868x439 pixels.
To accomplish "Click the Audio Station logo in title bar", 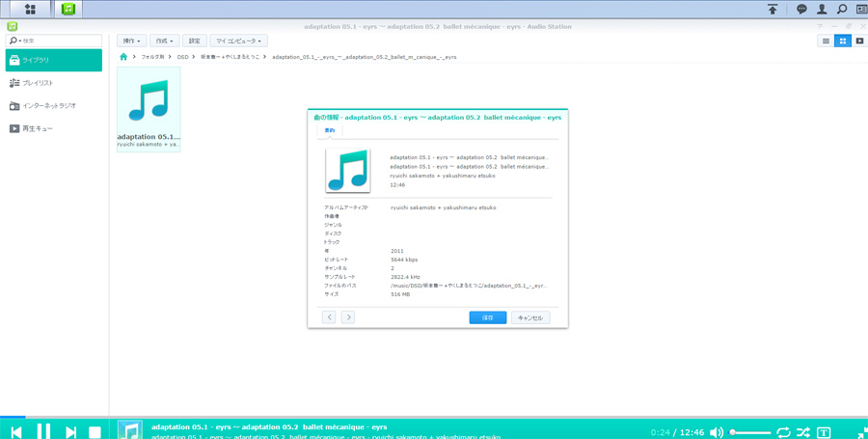I will (12, 27).
